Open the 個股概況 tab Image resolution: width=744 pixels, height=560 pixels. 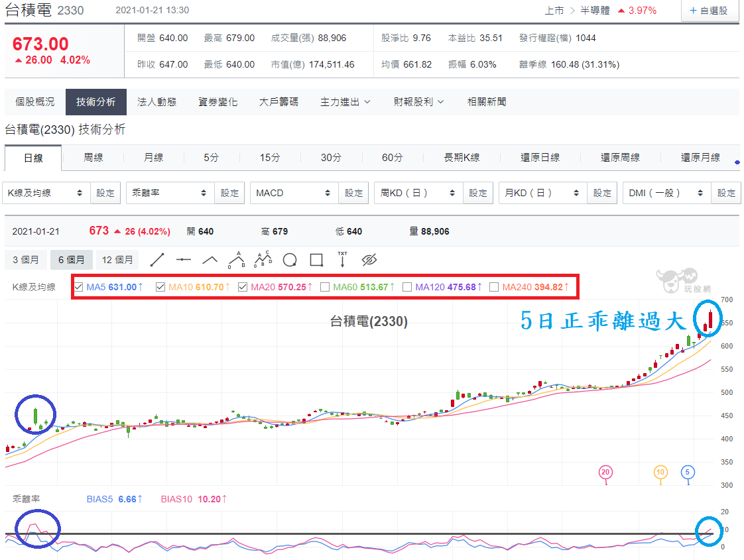click(34, 102)
